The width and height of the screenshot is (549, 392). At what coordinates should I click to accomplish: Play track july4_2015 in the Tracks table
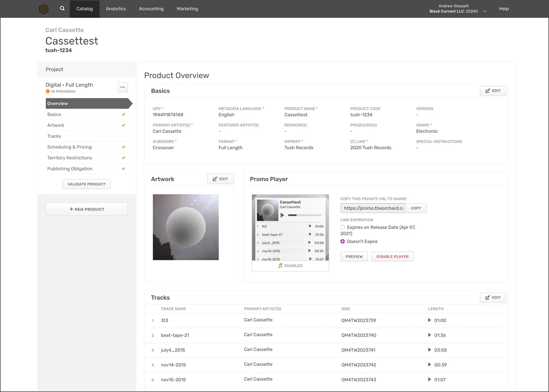(429, 350)
